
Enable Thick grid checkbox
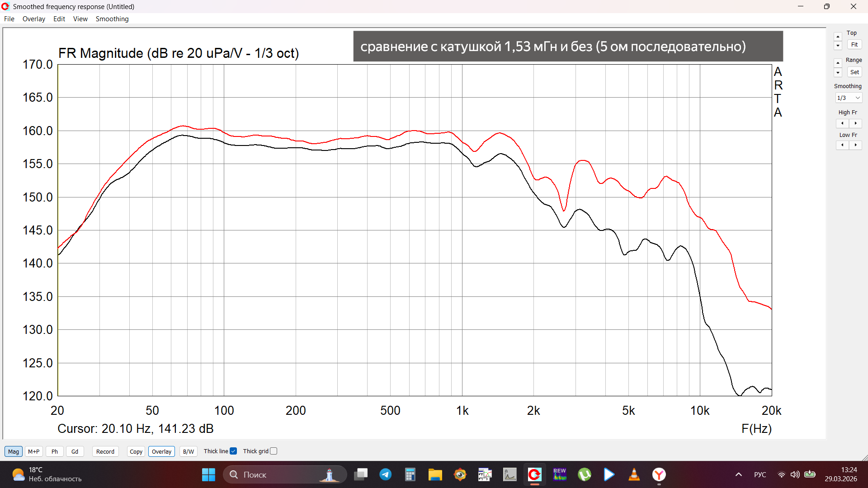(274, 451)
